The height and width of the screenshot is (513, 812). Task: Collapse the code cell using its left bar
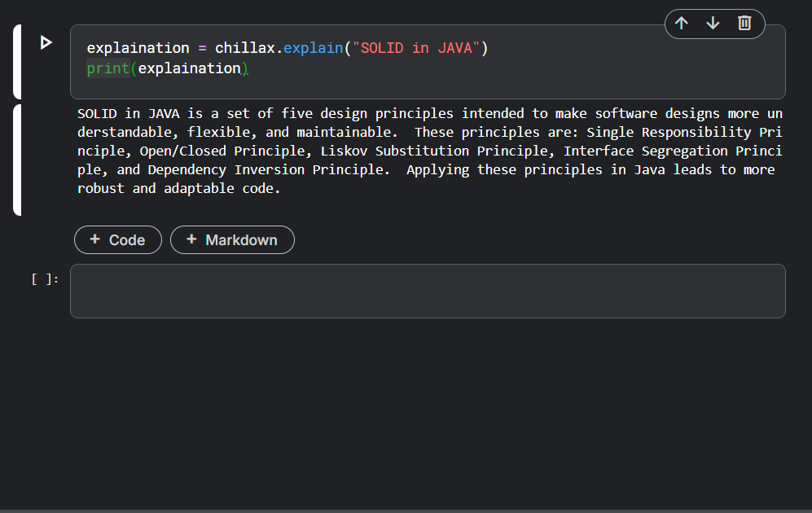[x=17, y=62]
